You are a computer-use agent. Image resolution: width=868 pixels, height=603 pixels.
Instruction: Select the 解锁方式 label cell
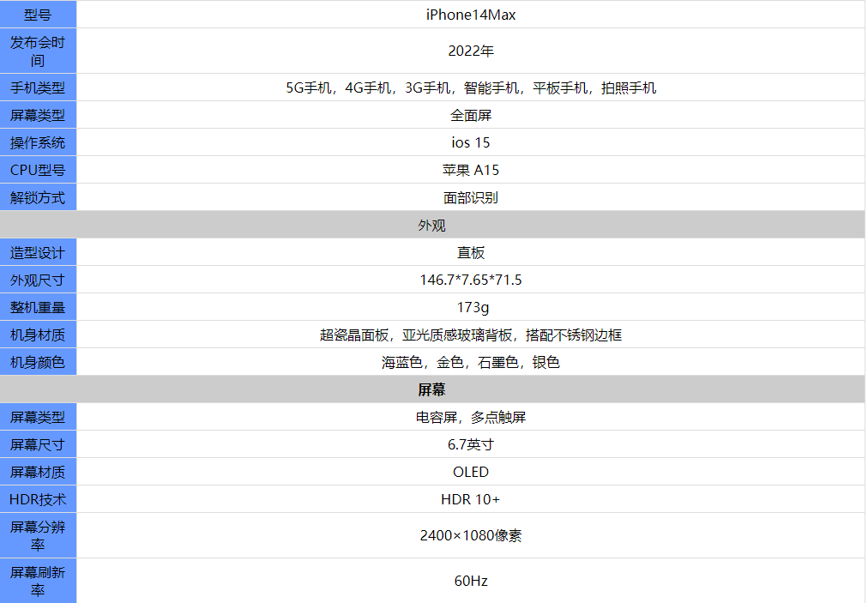tap(38, 197)
